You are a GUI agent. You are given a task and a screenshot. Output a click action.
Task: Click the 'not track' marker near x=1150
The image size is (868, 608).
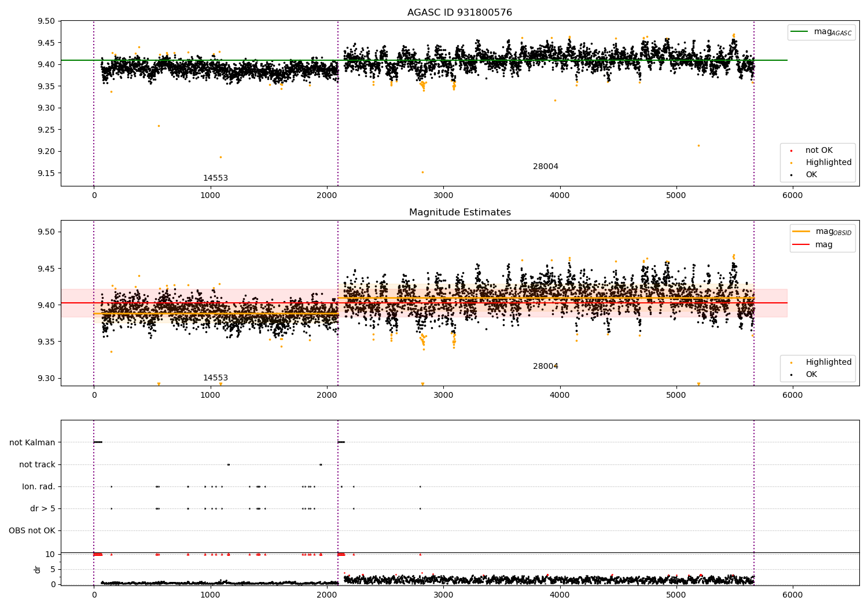pyautogui.click(x=229, y=464)
